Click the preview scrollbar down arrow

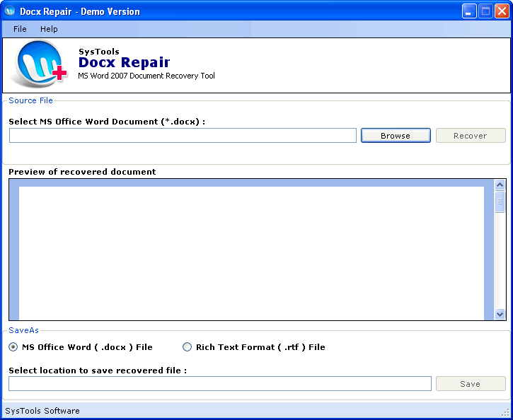click(x=500, y=314)
